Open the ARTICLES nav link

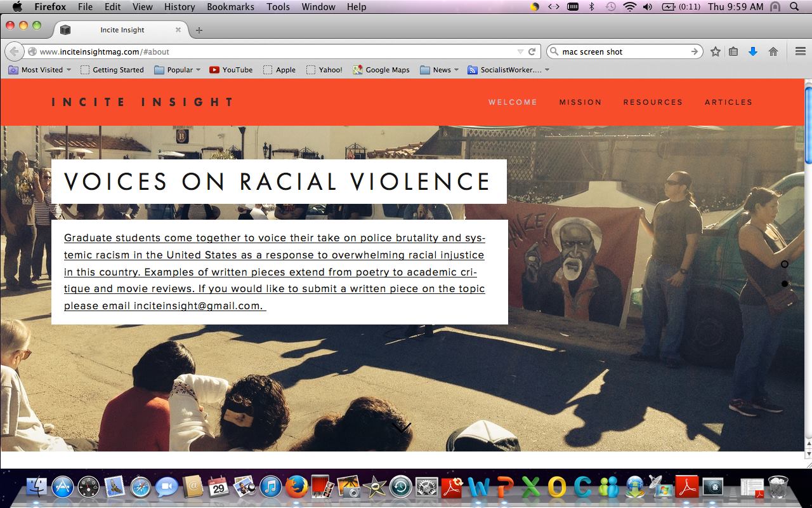728,102
